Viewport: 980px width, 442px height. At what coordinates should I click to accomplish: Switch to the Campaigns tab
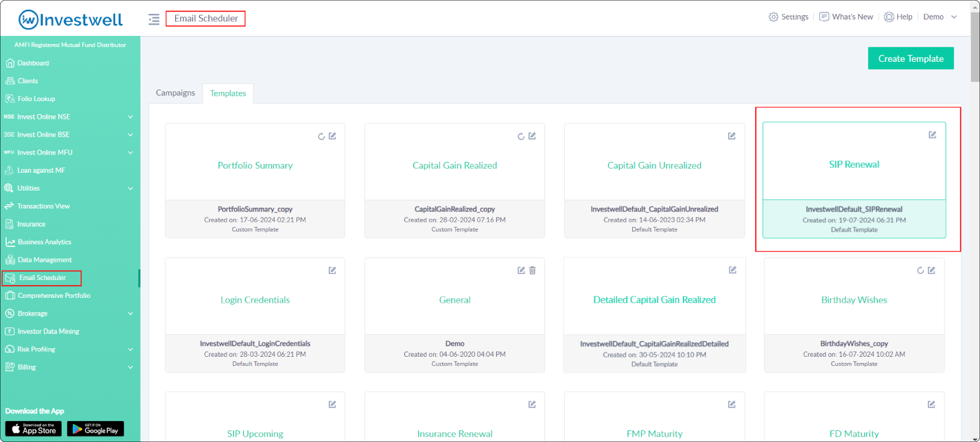tap(175, 93)
